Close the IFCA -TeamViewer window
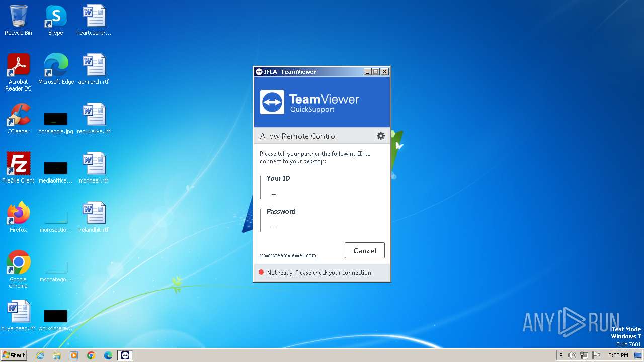Viewport: 644px width, 362px height. (385, 72)
